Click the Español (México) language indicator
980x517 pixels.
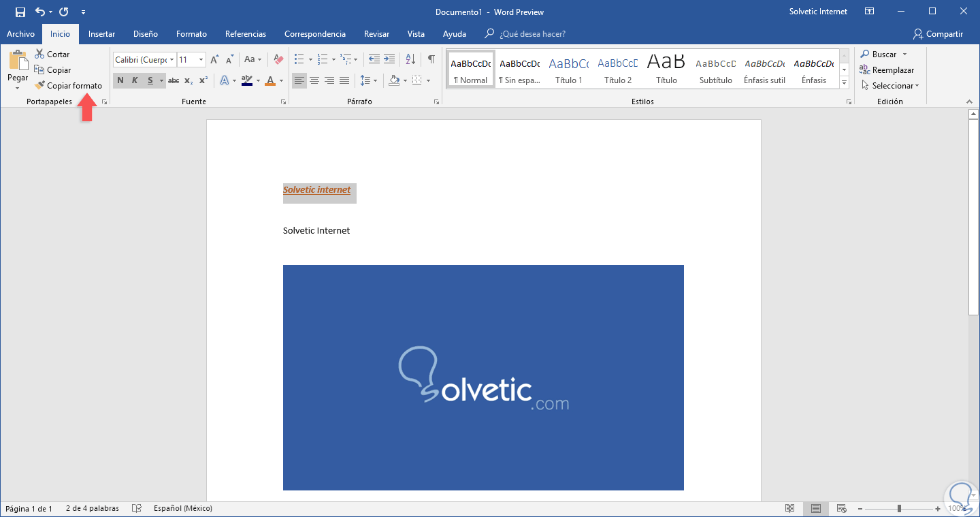[x=183, y=508]
